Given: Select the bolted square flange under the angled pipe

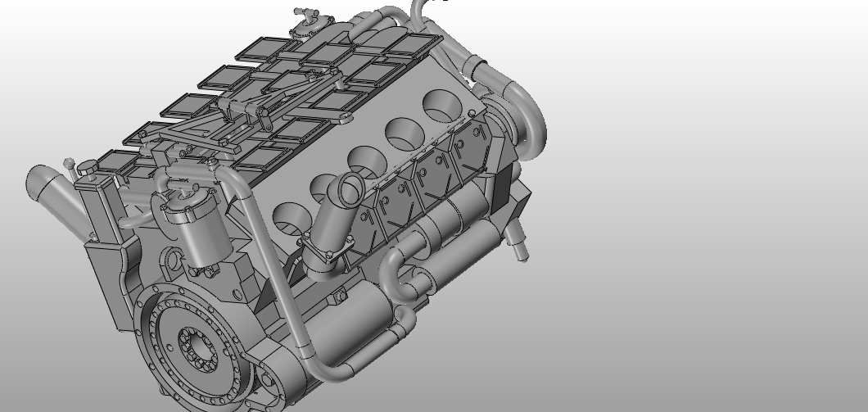Looking at the screenshot, I should pos(327,251).
